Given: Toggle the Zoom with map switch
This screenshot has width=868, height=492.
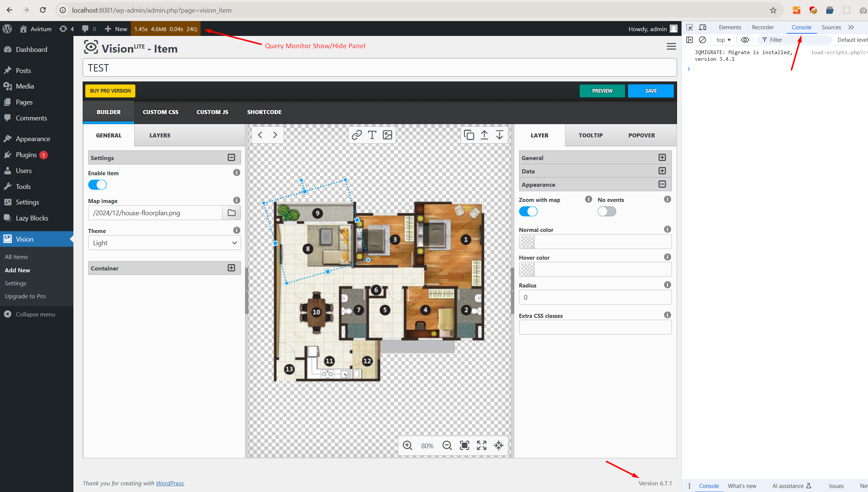Looking at the screenshot, I should (528, 212).
